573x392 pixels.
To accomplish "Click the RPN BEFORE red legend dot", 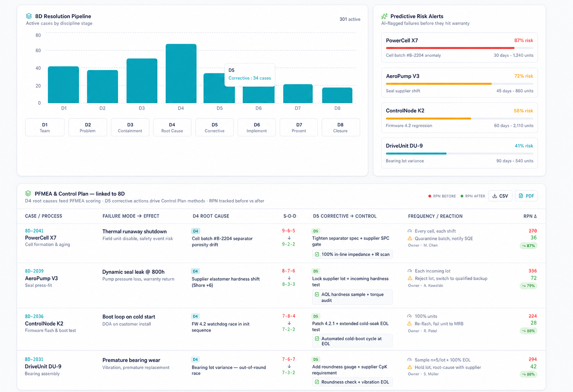I will point(430,196).
